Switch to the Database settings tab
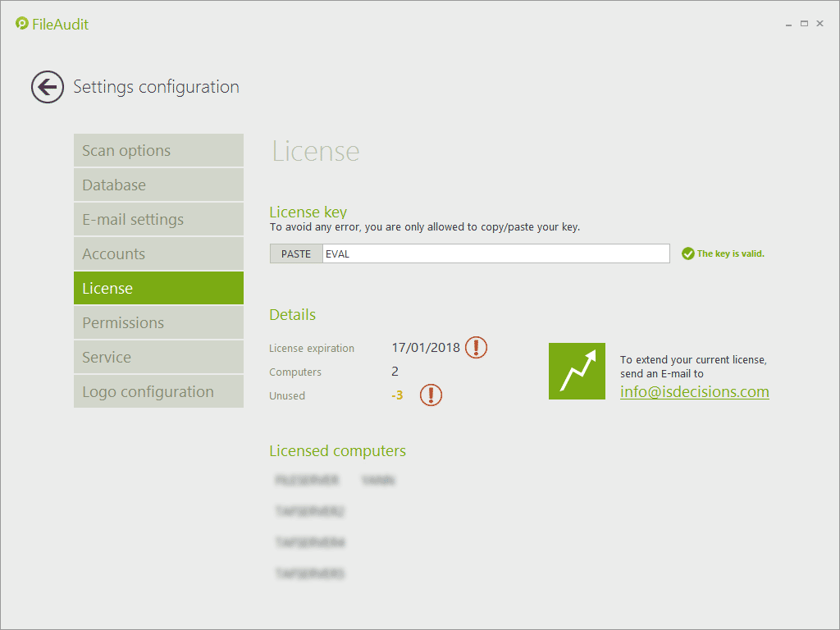Viewport: 840px width, 630px height. click(158, 185)
